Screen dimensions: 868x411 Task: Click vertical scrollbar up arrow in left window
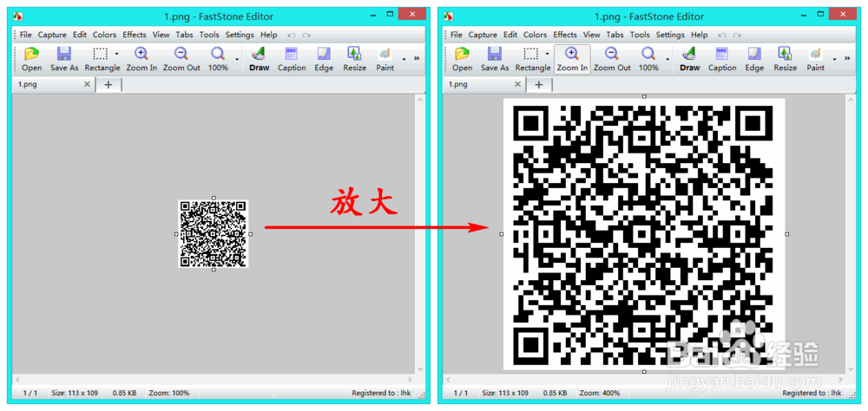(420, 101)
